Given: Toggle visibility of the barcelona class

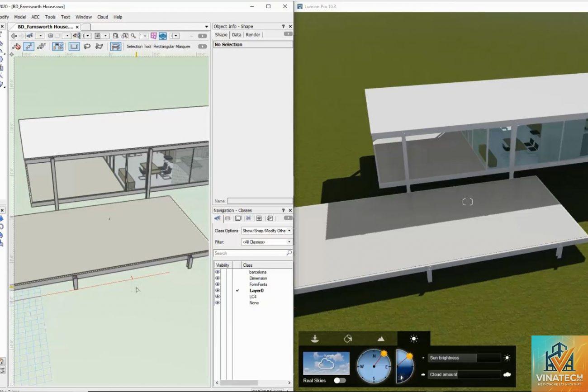Looking at the screenshot, I should 218,272.
